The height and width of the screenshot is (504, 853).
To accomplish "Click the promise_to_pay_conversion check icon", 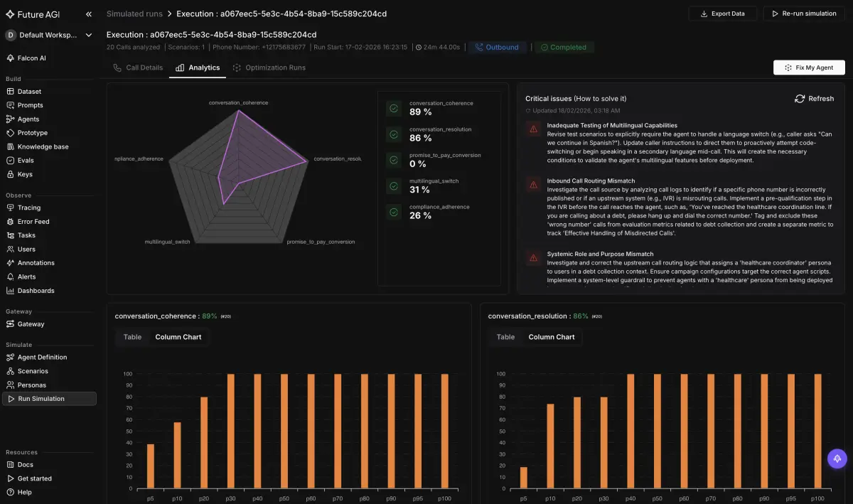I will pos(394,160).
